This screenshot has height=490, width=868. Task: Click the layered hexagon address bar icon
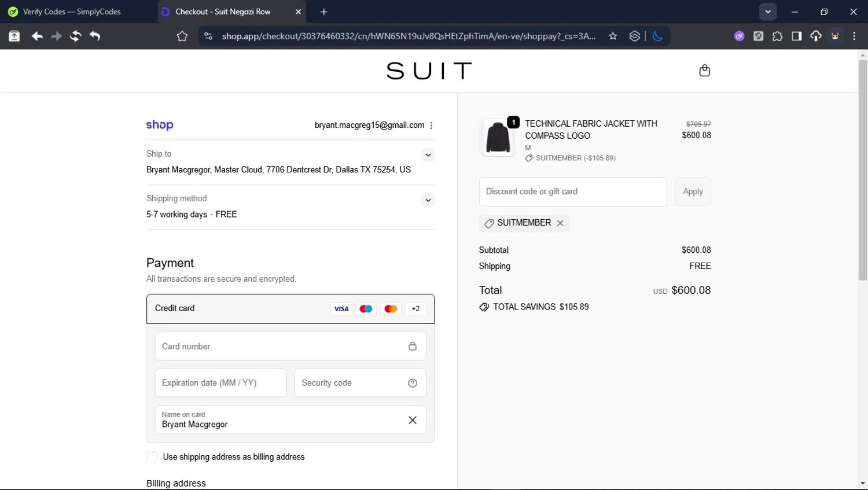pos(635,36)
